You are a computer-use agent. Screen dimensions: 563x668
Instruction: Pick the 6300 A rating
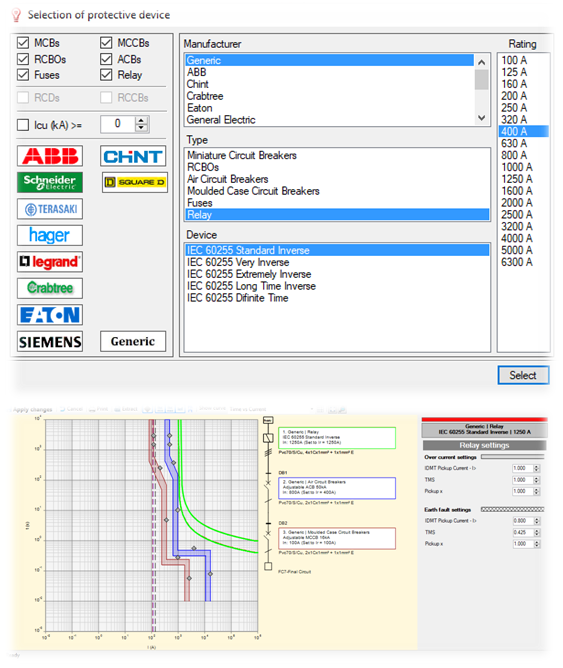pos(523,262)
